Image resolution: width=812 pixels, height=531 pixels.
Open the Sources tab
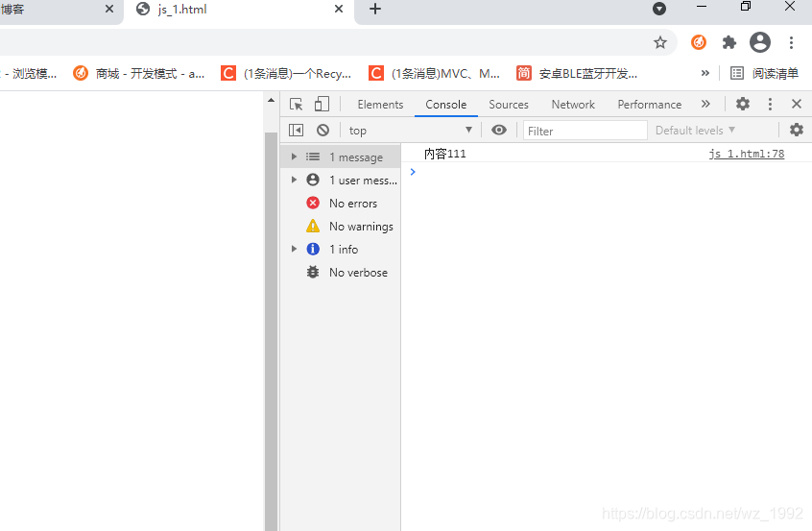pyautogui.click(x=509, y=104)
